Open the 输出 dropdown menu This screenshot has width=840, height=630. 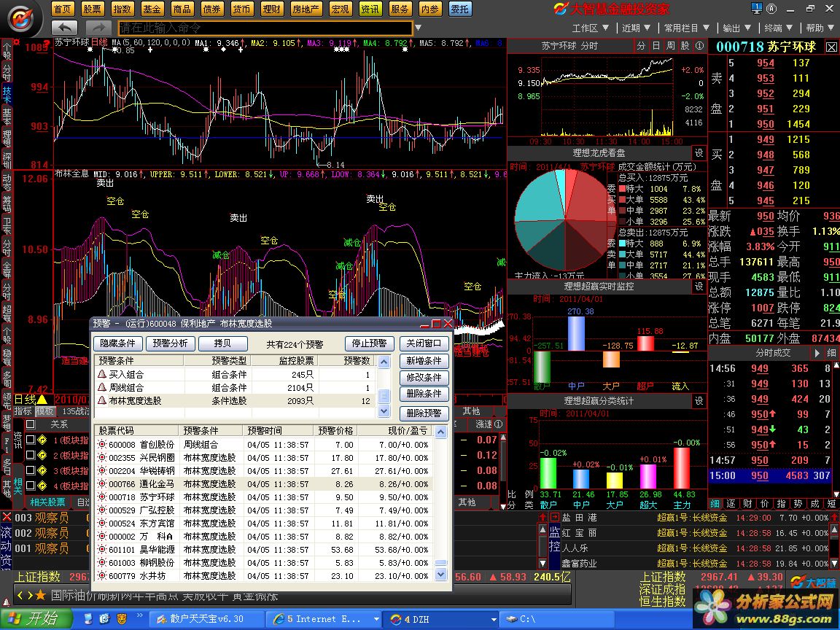pos(736,28)
